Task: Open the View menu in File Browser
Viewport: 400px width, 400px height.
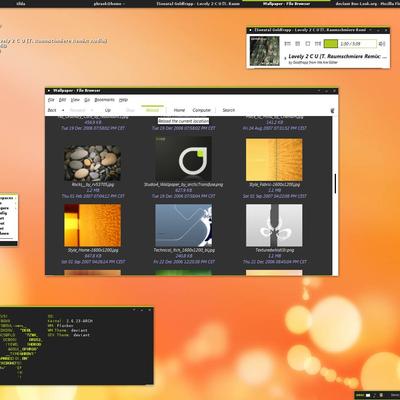Action: [x=75, y=100]
